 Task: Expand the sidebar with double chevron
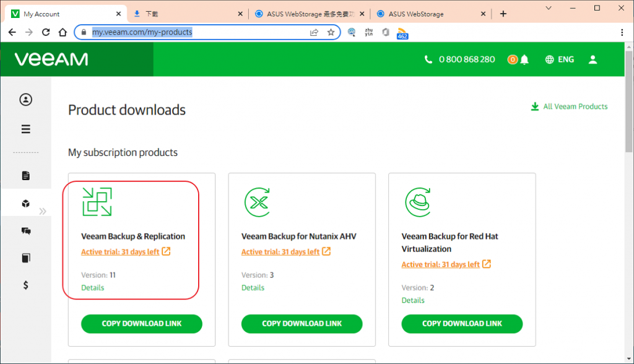click(x=43, y=211)
